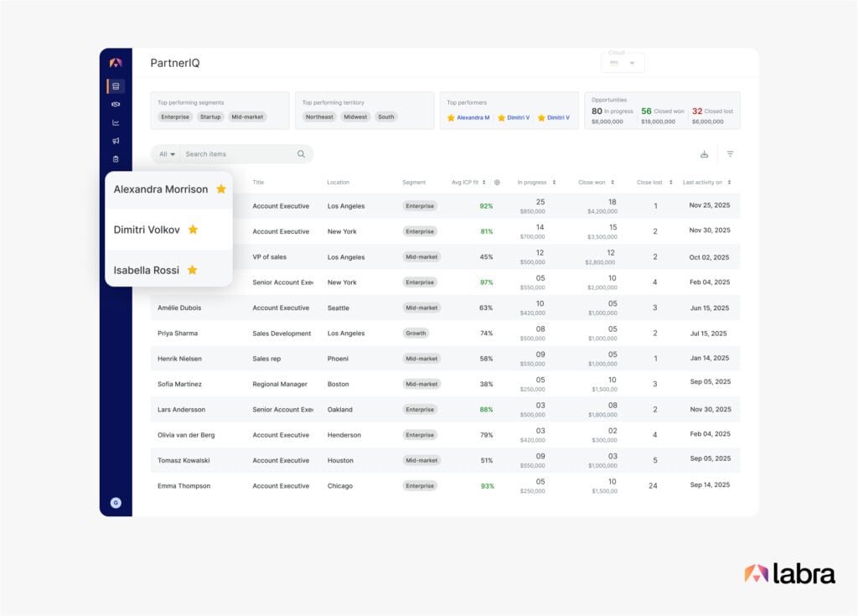Select the Northeast territory chip
Viewport: 858px width, 616px height.
tap(319, 117)
